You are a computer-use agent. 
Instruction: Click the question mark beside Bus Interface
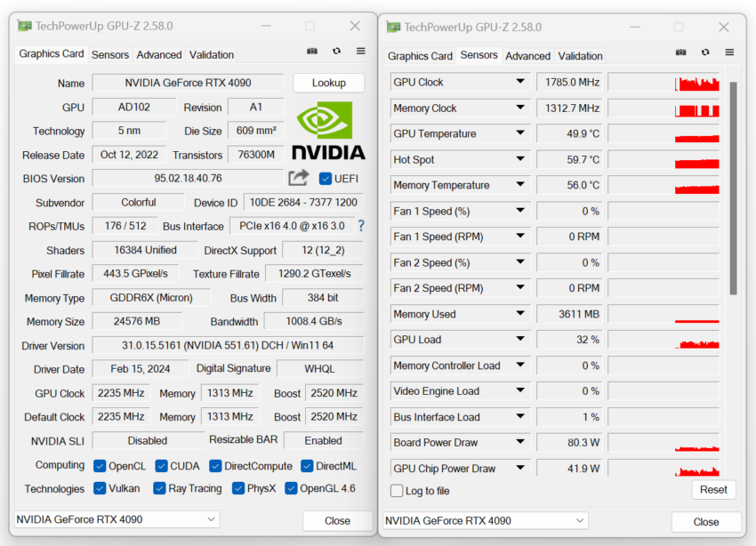click(359, 226)
